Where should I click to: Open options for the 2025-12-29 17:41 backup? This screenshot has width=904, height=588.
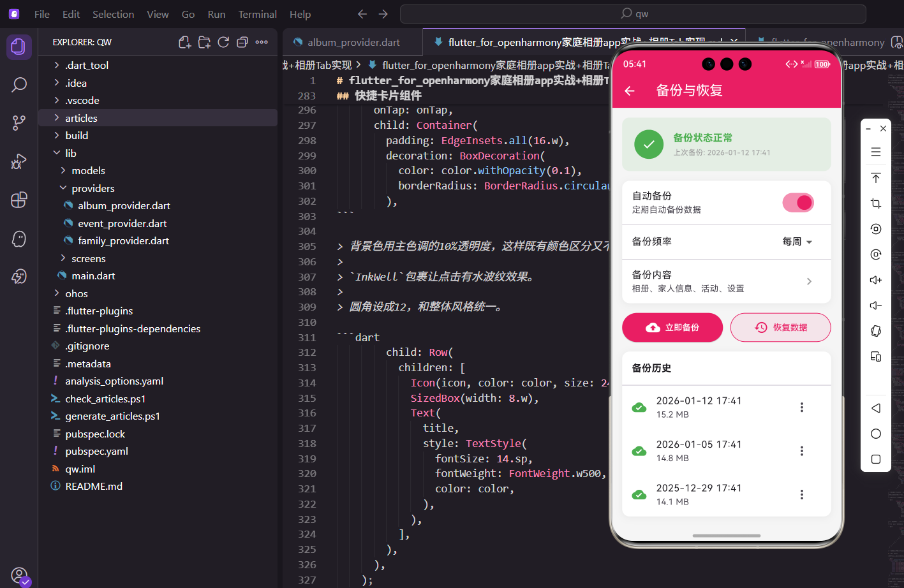click(x=802, y=494)
